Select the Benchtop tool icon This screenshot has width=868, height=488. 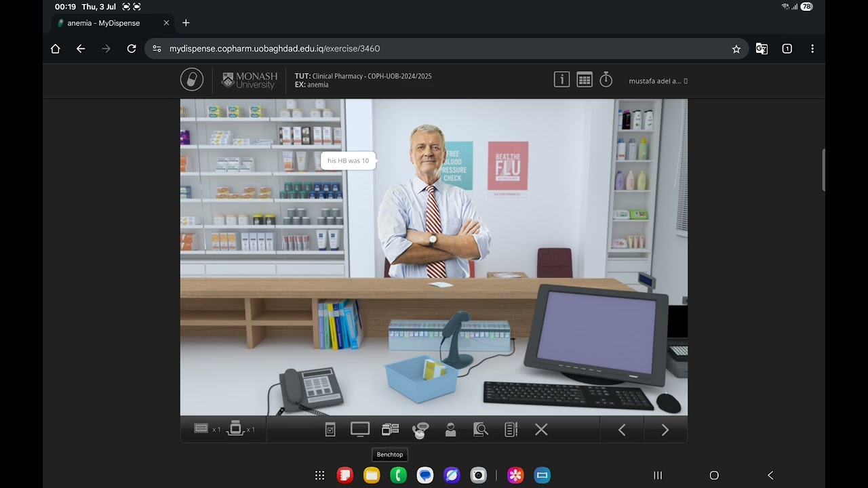(x=390, y=429)
